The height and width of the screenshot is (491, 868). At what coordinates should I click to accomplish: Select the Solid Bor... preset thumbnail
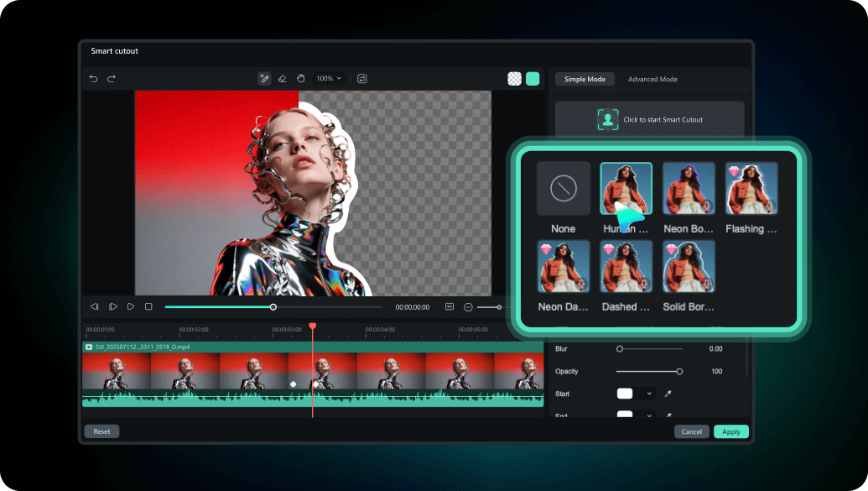point(689,267)
